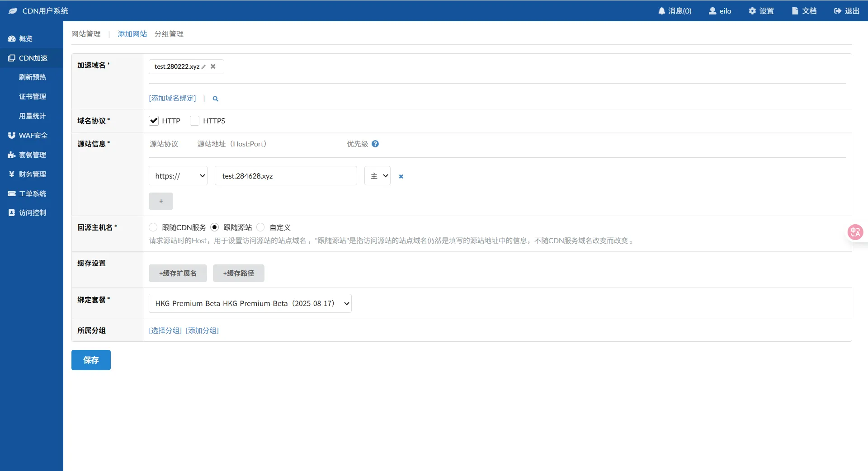Image resolution: width=868 pixels, height=471 pixels.
Task: Open 证书管理 in the sidebar
Action: pos(33,96)
